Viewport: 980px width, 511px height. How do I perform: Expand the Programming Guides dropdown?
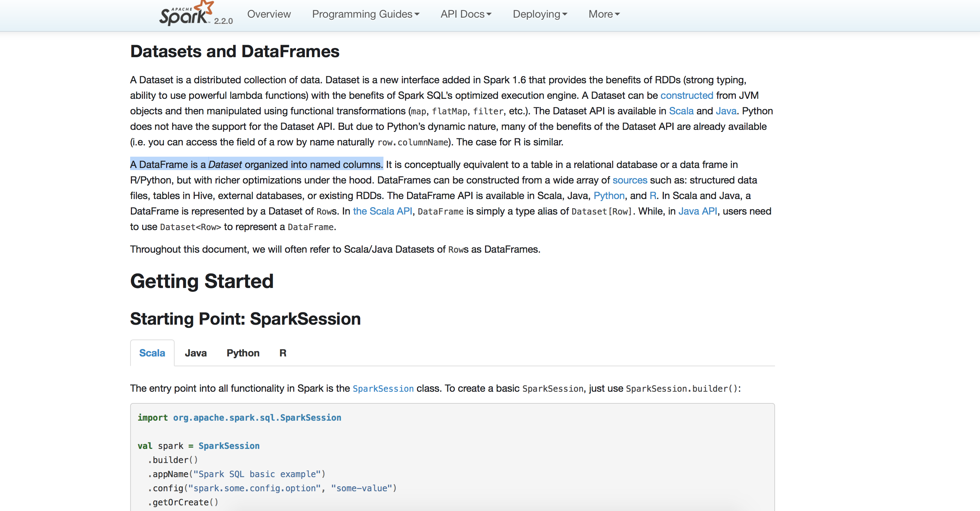[365, 14]
